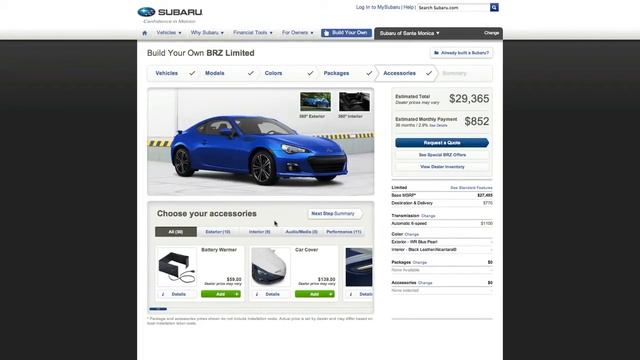Screen dimensions: 640x360
Task: Click the third accessory product image
Action: pyautogui.click(x=359, y=267)
